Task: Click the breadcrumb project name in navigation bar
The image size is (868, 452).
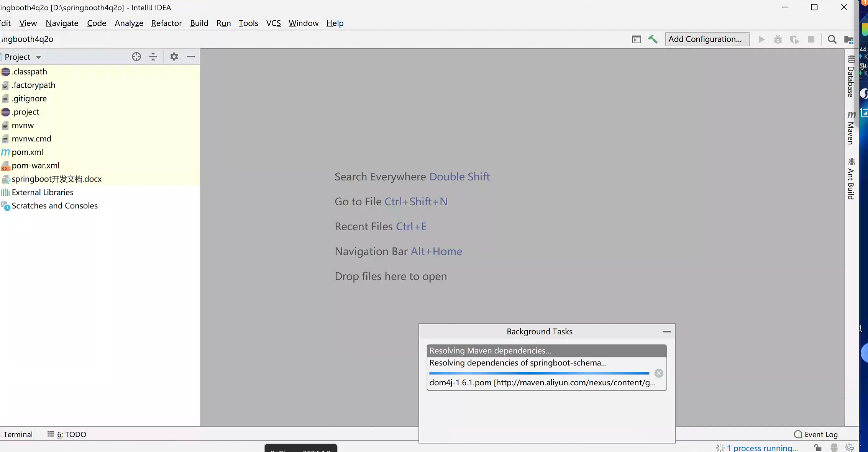Action: [x=27, y=39]
